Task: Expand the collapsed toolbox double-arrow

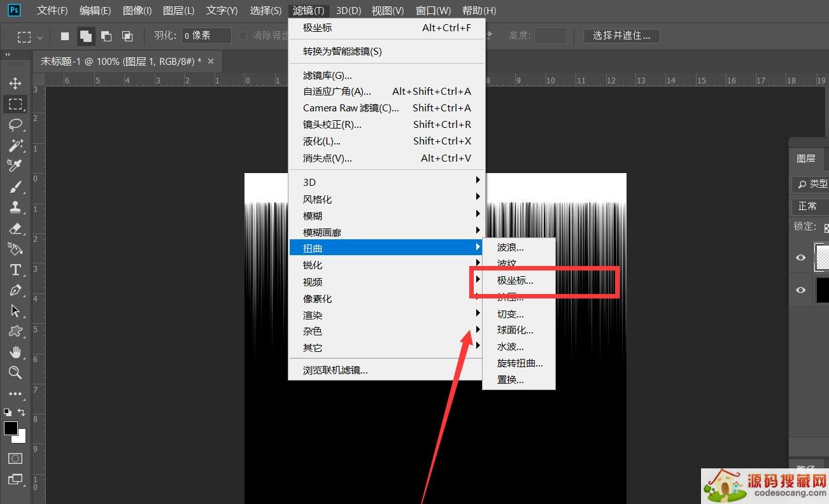Action: [x=8, y=55]
